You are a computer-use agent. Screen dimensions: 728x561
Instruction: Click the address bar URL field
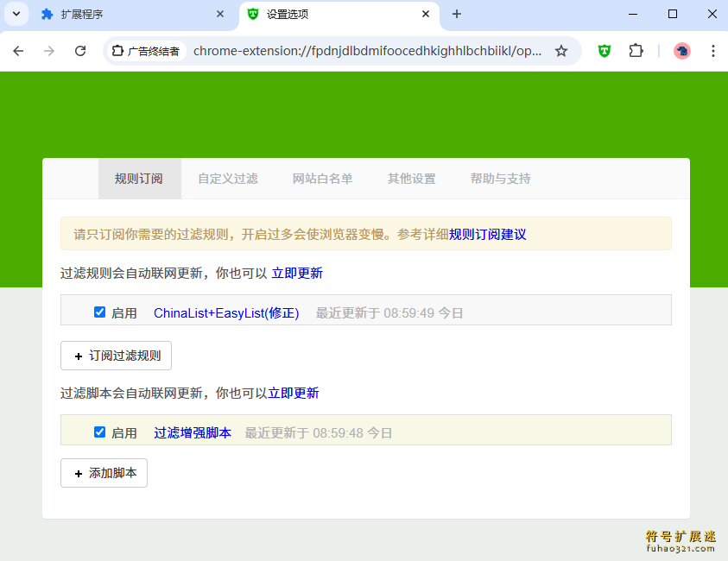[x=367, y=51]
